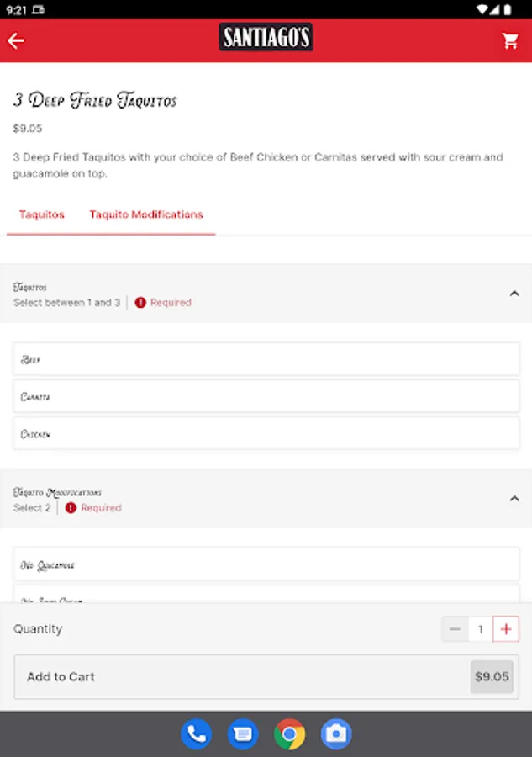Tap the $9.05 price badge
The width and height of the screenshot is (532, 757).
click(x=492, y=676)
